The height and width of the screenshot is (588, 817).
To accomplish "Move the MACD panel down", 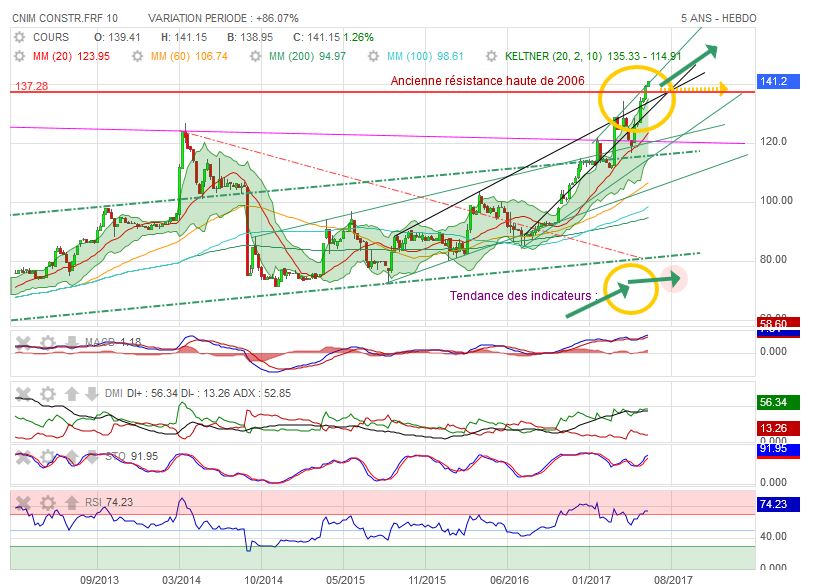I will [x=72, y=342].
